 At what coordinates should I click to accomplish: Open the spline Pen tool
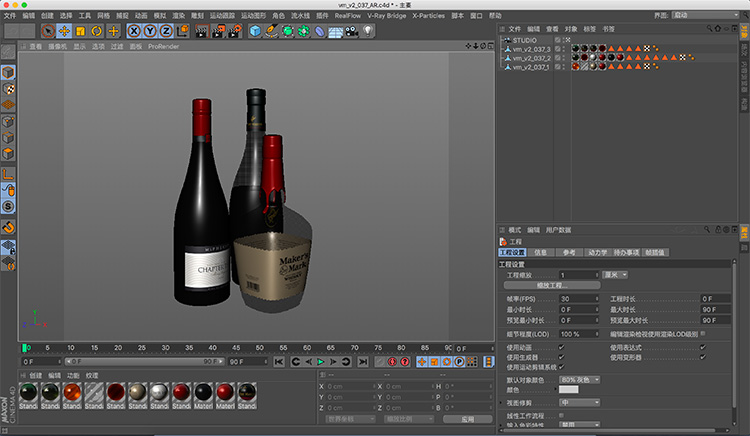272,31
